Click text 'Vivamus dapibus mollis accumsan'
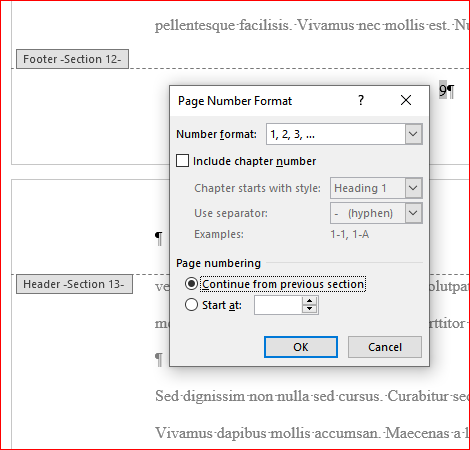Image resolution: width=470 pixels, height=450 pixels. [x=266, y=433]
